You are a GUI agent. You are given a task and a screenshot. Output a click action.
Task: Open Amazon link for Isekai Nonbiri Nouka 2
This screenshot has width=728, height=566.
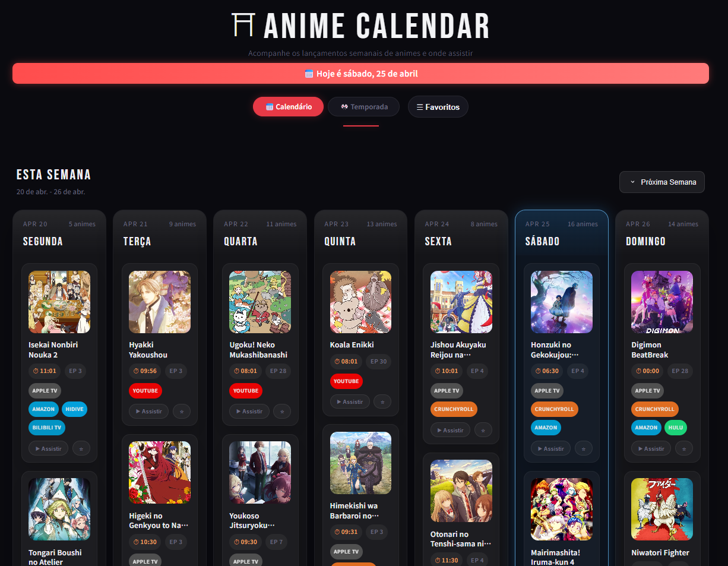coord(43,409)
